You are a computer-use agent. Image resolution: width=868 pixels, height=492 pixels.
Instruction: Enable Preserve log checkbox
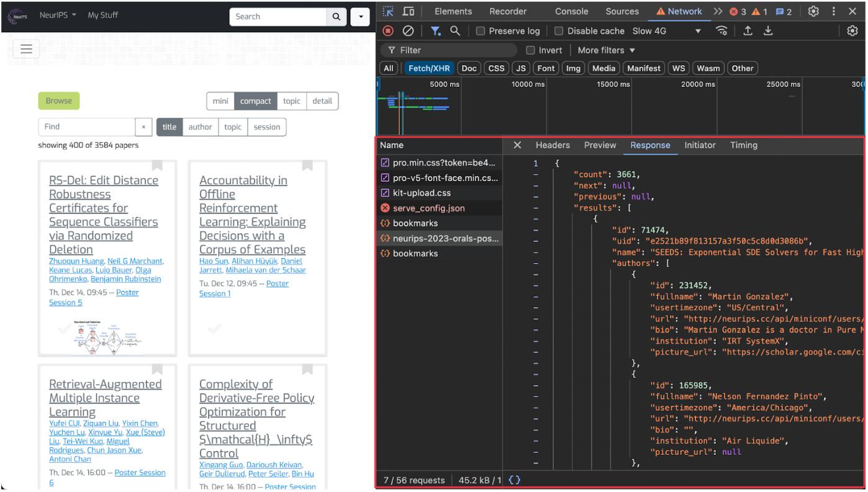click(x=481, y=31)
